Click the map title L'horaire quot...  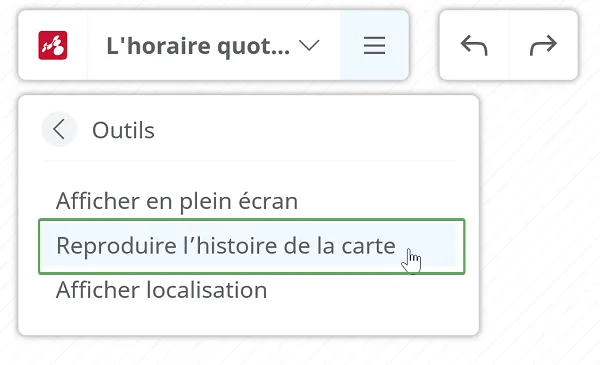pyautogui.click(x=198, y=46)
